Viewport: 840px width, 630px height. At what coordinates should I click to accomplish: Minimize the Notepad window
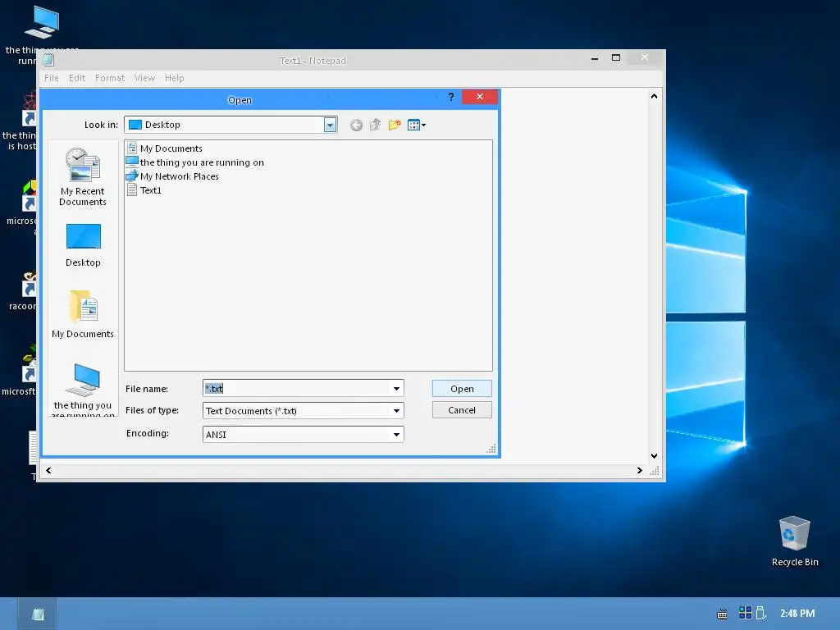click(x=595, y=58)
